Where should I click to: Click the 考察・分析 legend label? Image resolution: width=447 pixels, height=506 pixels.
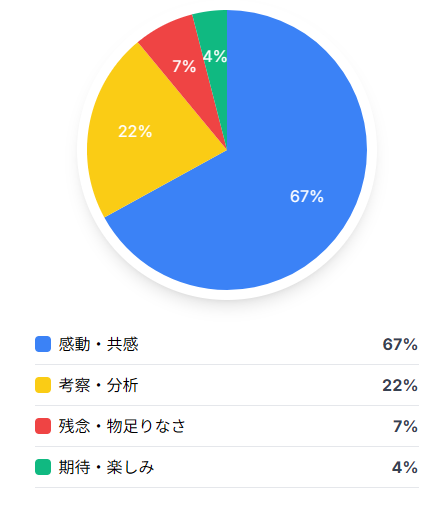[98, 385]
